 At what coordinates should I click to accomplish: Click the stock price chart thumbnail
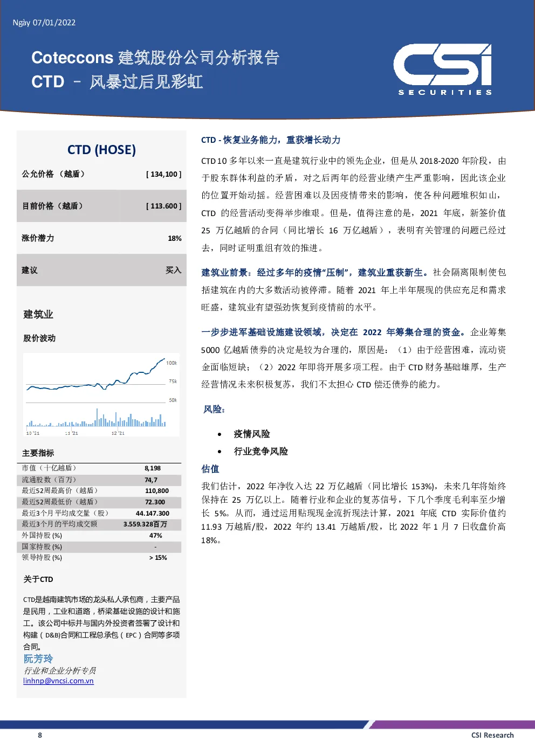(101, 394)
